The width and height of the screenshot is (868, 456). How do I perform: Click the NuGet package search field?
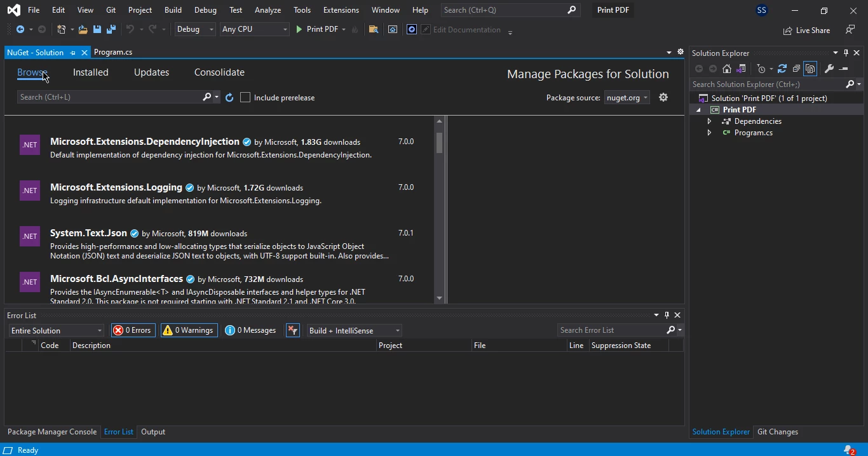[x=109, y=97]
